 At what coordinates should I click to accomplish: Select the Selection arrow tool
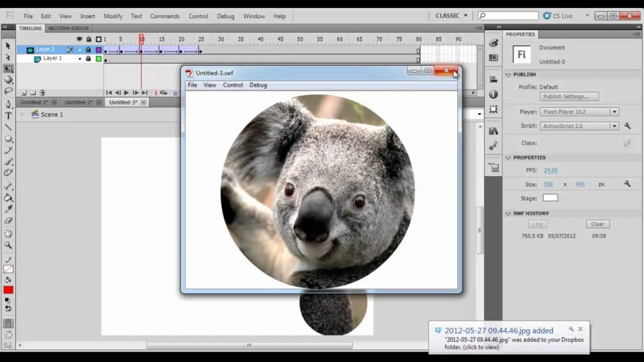coord(8,45)
